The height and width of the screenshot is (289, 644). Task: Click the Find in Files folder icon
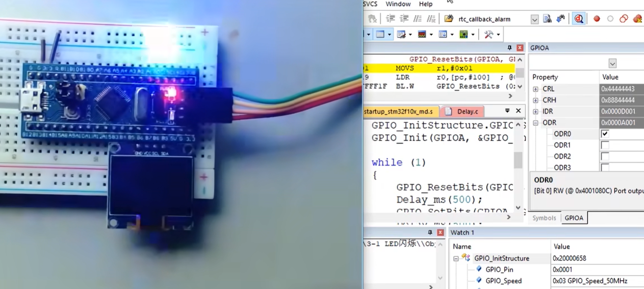tap(448, 19)
